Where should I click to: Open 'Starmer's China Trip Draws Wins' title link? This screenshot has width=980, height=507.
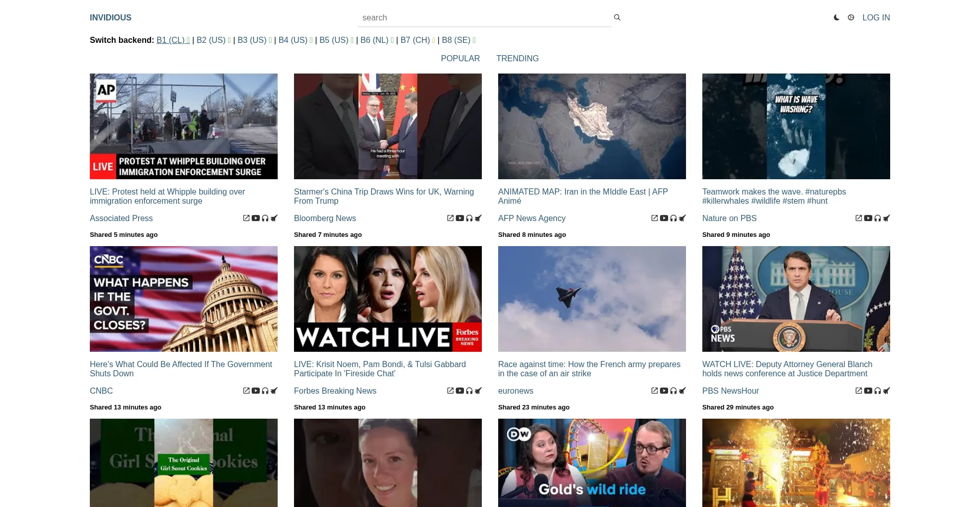tap(384, 196)
